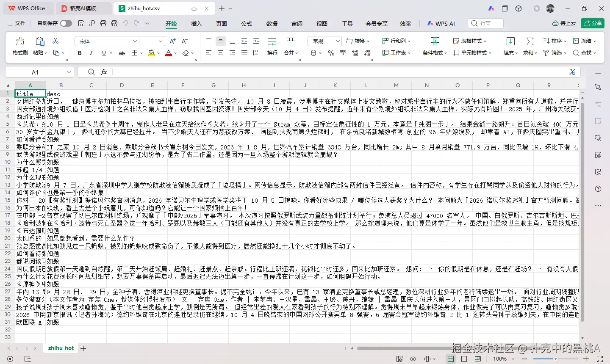
Task: Select the zhihu_hot sheet tab
Action: (61, 348)
